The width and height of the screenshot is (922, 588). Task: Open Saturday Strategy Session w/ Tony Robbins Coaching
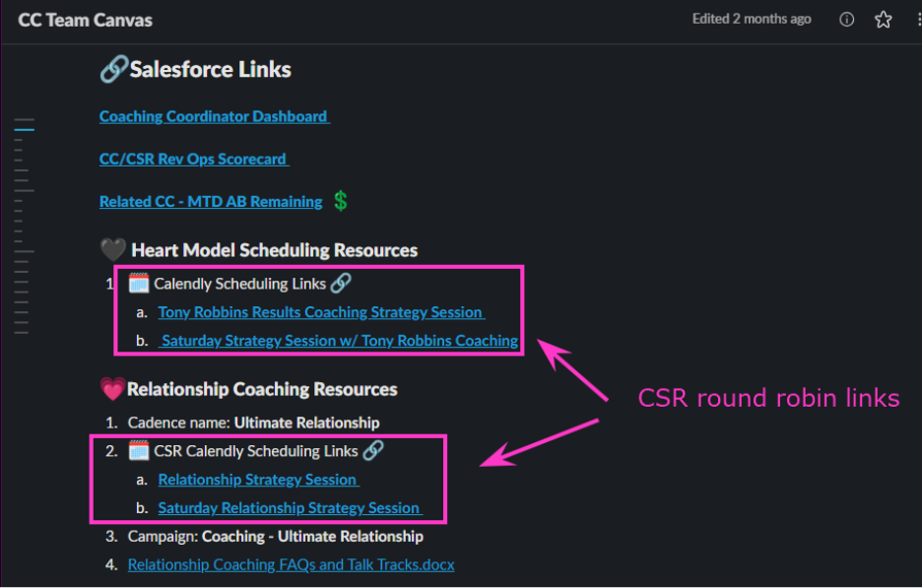click(338, 341)
